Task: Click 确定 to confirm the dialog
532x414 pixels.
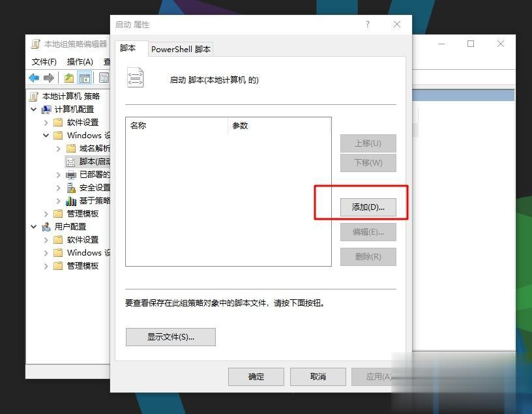Action: coord(256,377)
